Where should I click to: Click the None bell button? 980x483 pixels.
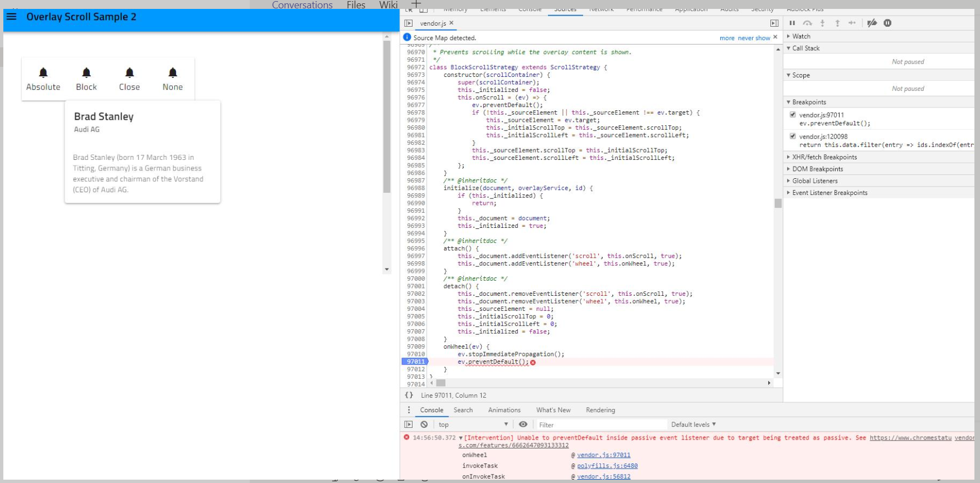click(x=173, y=79)
